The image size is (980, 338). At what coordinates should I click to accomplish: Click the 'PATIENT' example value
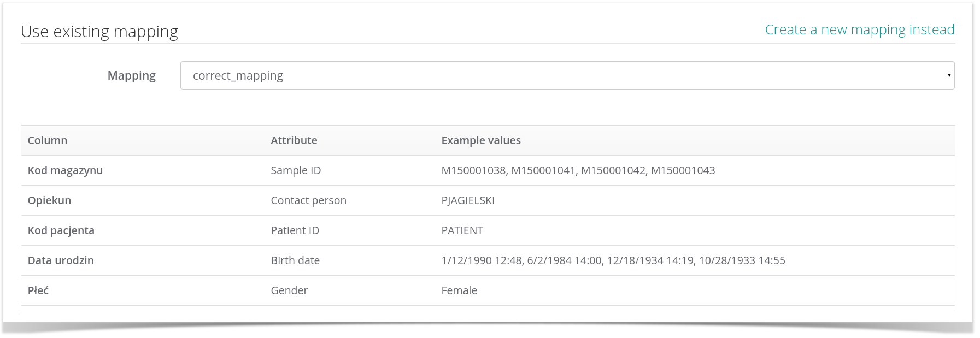pos(462,230)
